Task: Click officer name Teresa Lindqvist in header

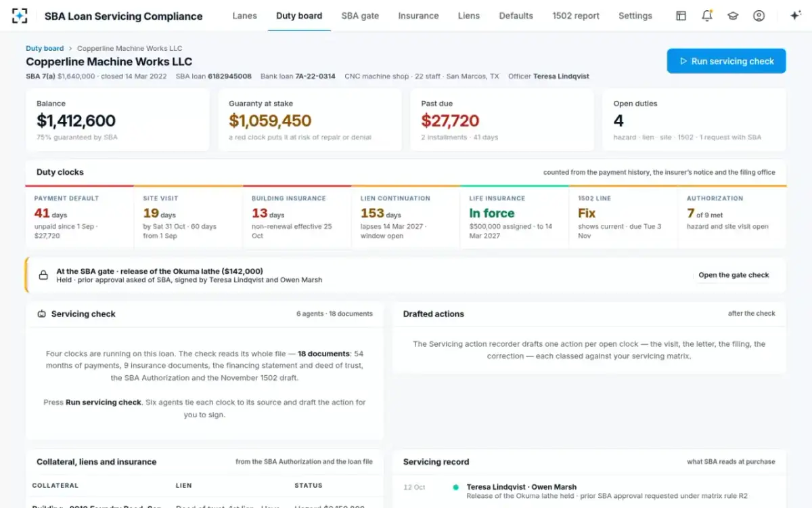Action: click(562, 77)
